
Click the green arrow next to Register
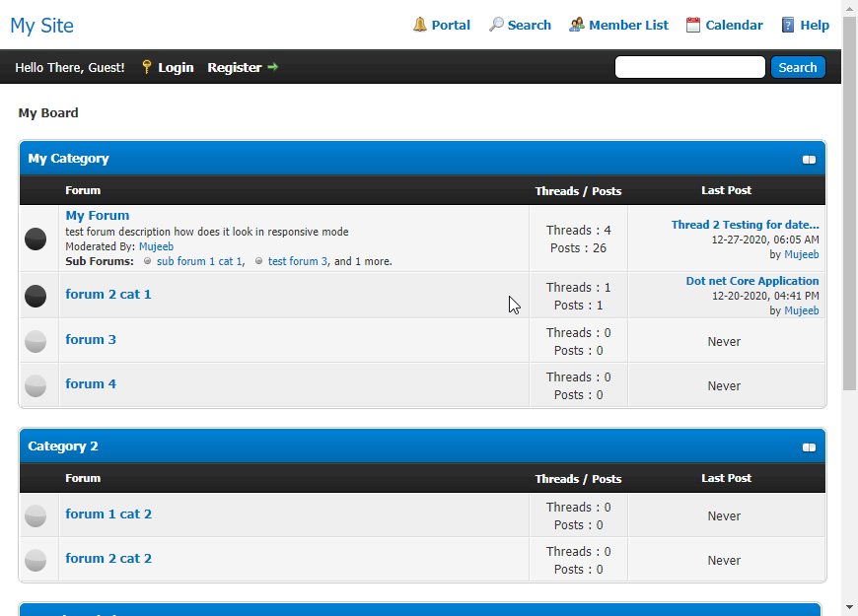pyautogui.click(x=273, y=67)
